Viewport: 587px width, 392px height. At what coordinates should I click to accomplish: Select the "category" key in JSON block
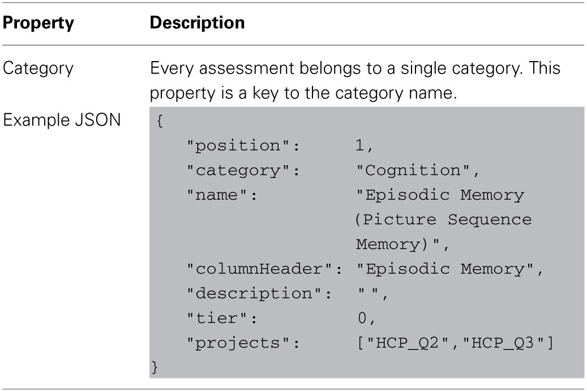click(243, 170)
